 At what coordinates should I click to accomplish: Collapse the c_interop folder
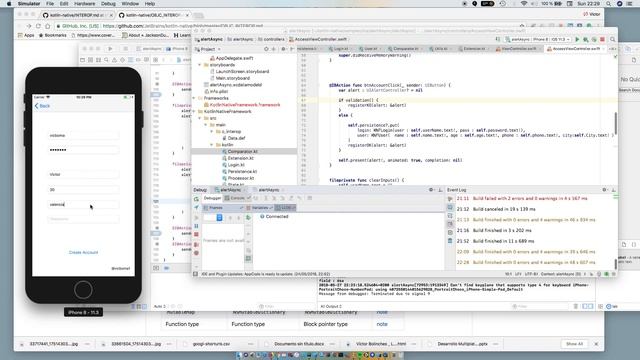coord(212,131)
